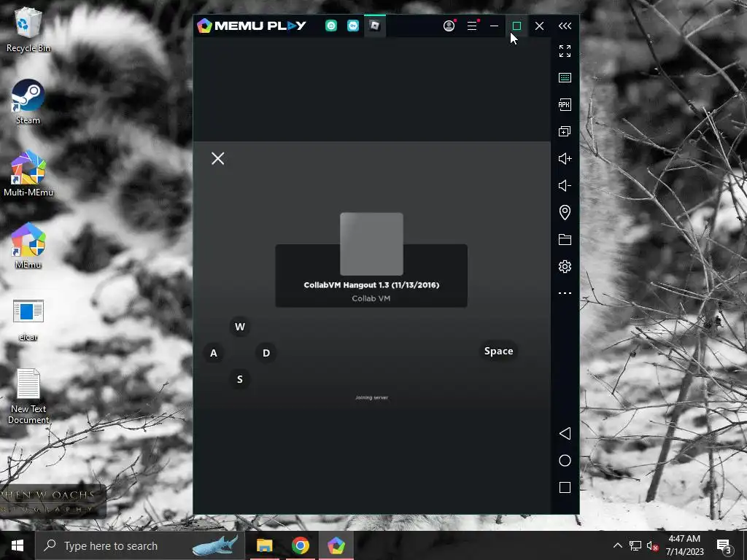Tap the D key mapping button
This screenshot has width=747, height=560.
[266, 353]
